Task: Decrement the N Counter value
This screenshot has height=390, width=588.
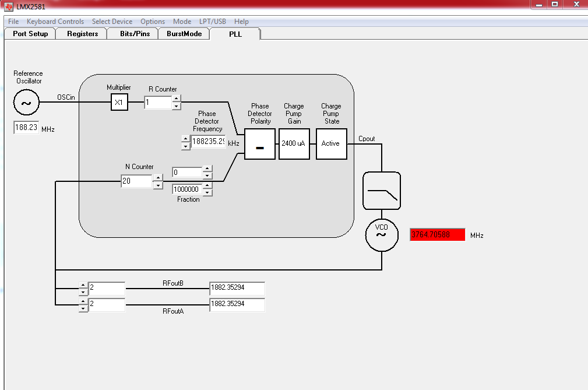Action: [159, 185]
